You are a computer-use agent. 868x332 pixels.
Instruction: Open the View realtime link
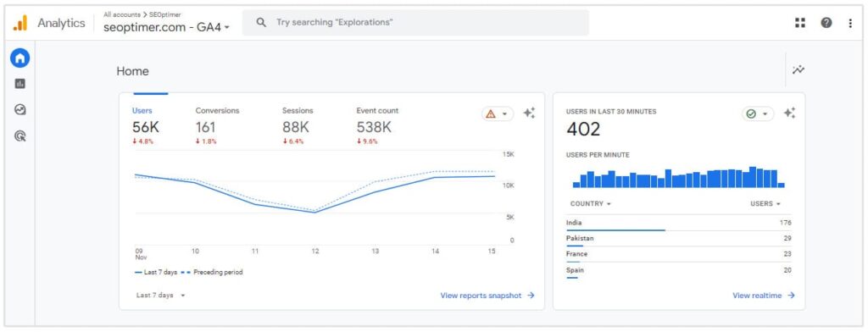764,296
